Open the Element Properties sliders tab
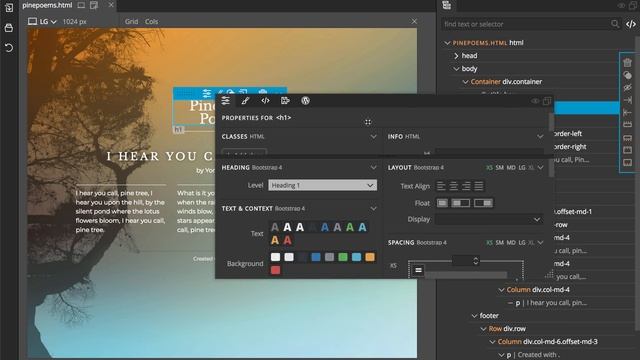640x360 pixels. tap(225, 101)
